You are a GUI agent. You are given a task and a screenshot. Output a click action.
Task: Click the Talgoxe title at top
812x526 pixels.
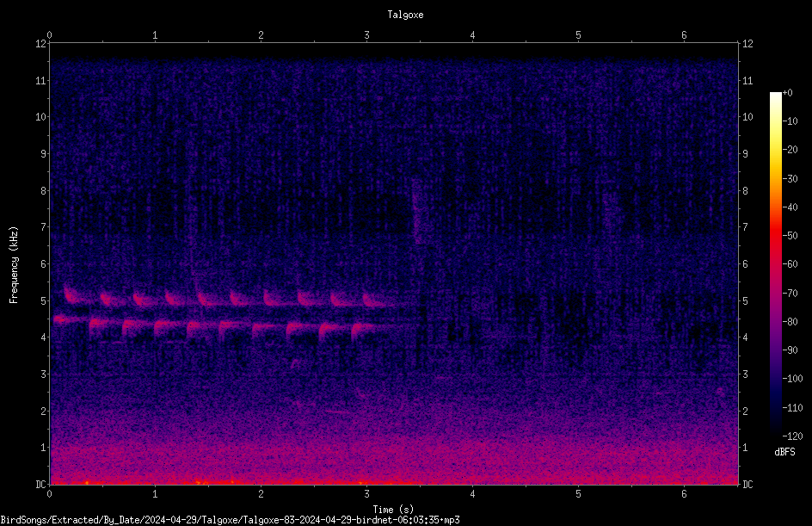click(405, 15)
